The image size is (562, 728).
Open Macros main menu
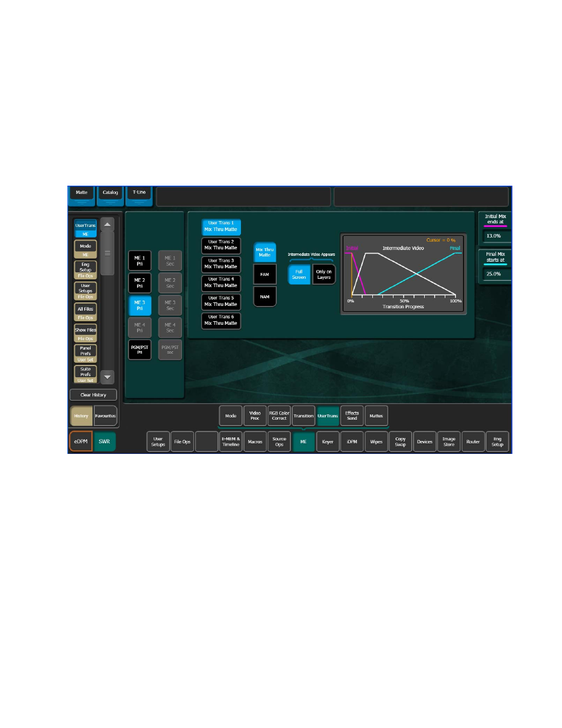click(255, 442)
